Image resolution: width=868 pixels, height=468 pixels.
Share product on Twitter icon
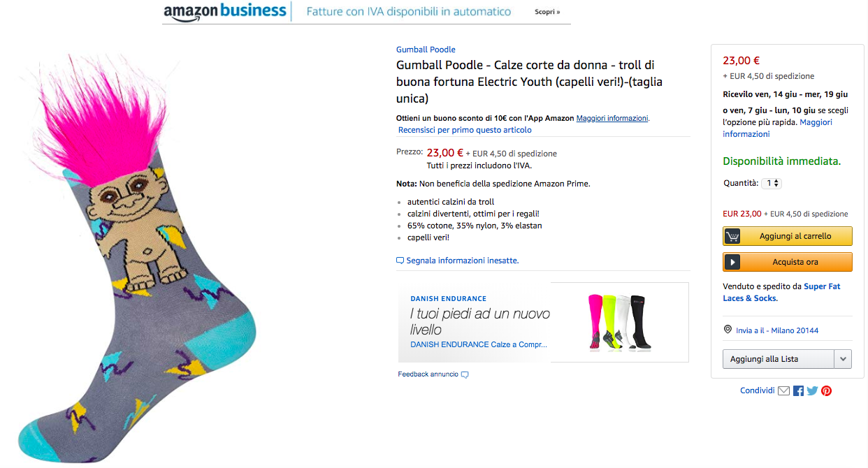pos(812,391)
